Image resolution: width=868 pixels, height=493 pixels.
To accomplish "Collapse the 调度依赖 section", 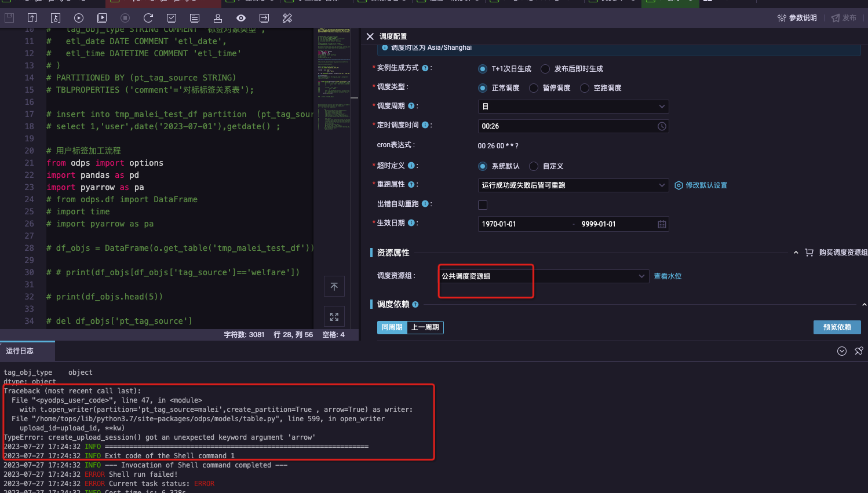I will pos(864,304).
